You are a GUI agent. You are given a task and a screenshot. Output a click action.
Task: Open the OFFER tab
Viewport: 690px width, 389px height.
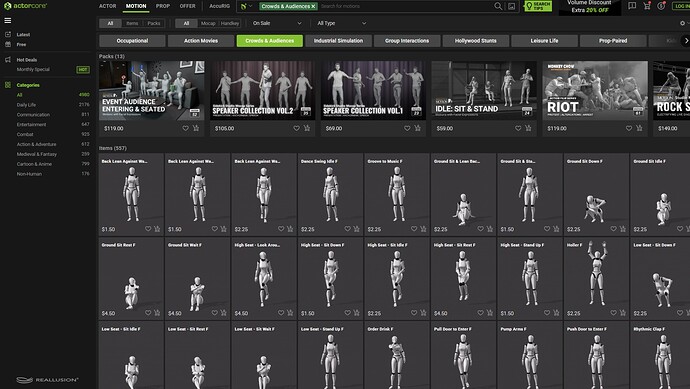click(x=187, y=6)
